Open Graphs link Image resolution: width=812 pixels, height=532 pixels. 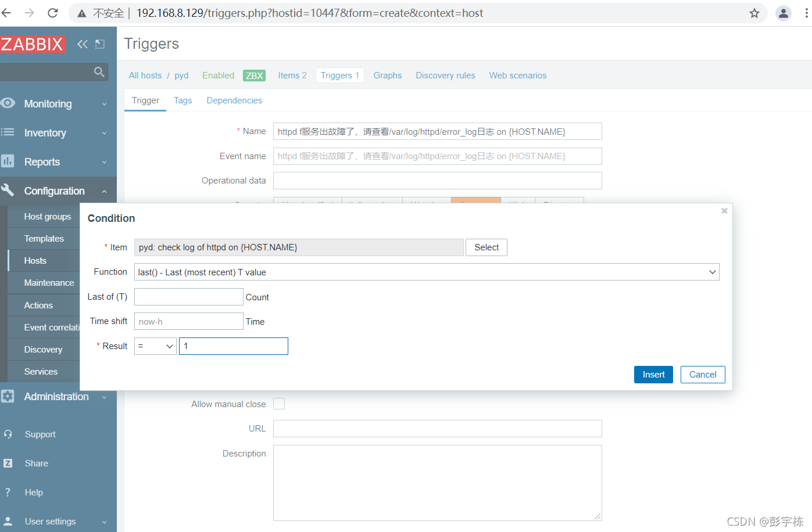[388, 76]
